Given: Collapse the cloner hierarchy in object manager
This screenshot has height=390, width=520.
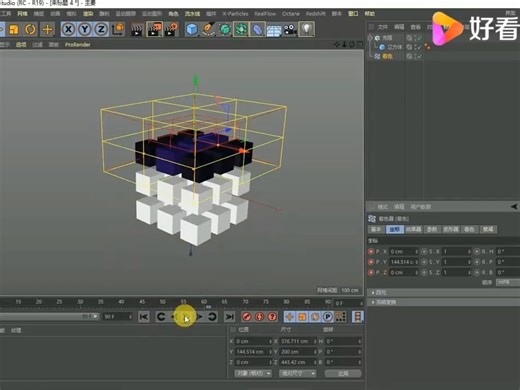Looking at the screenshot, I should 370,38.
